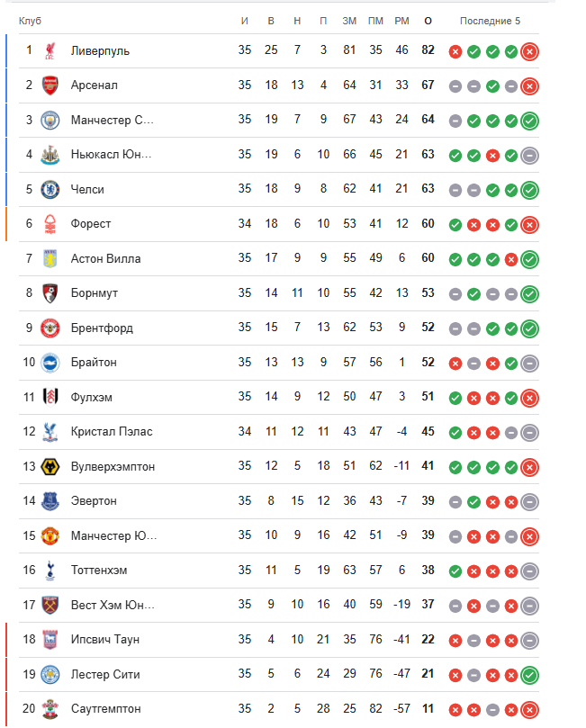Click the Последние 5 column header
586x728 pixels.
tap(490, 21)
